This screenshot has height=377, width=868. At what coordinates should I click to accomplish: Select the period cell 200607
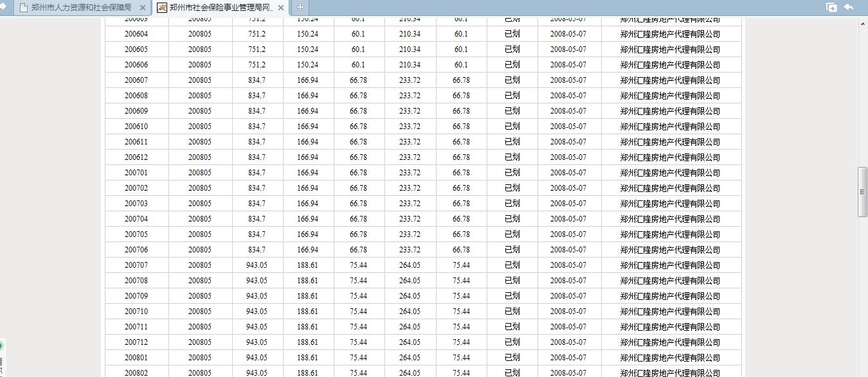point(136,80)
